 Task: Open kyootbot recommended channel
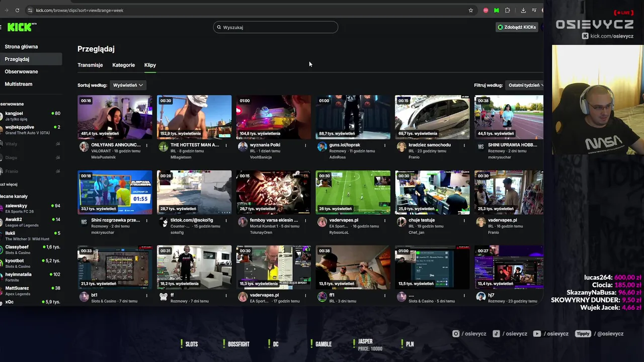coord(31,263)
